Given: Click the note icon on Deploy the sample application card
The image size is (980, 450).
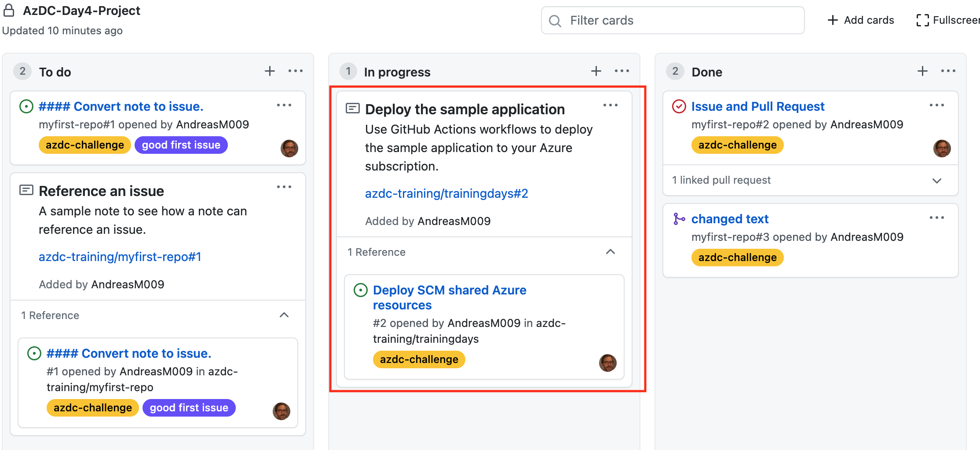Looking at the screenshot, I should [352, 108].
